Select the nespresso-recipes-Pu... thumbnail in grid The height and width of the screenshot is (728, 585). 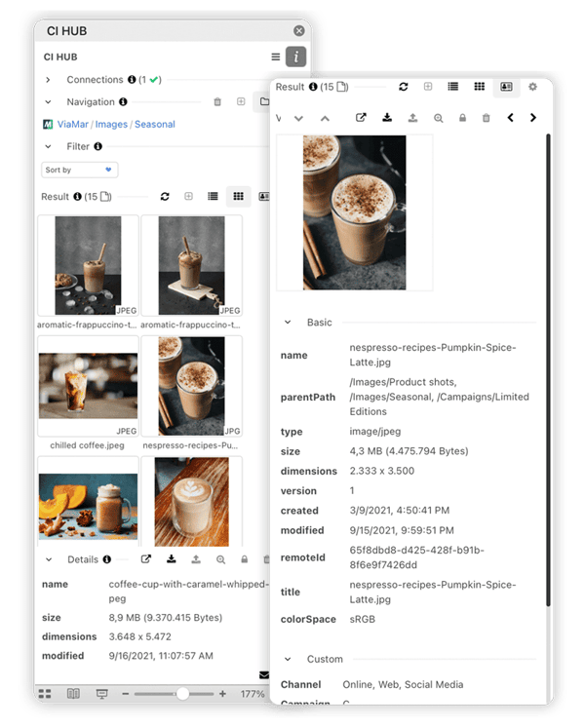pyautogui.click(x=191, y=386)
